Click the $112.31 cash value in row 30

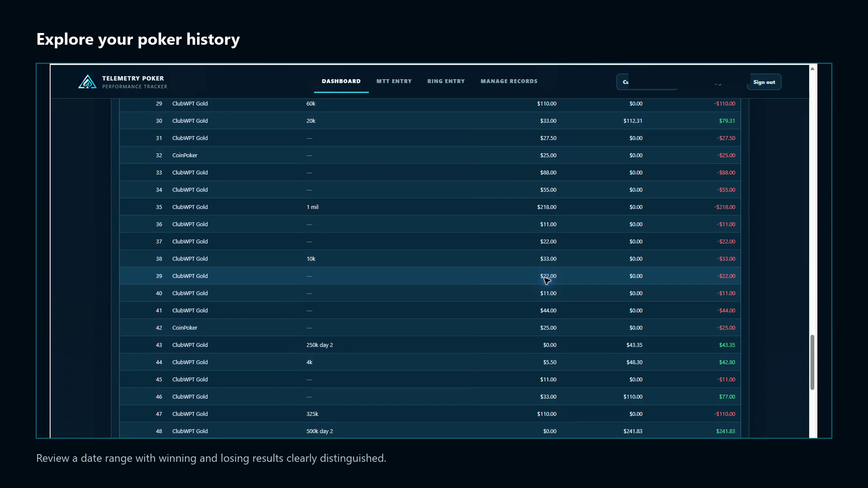(x=633, y=121)
